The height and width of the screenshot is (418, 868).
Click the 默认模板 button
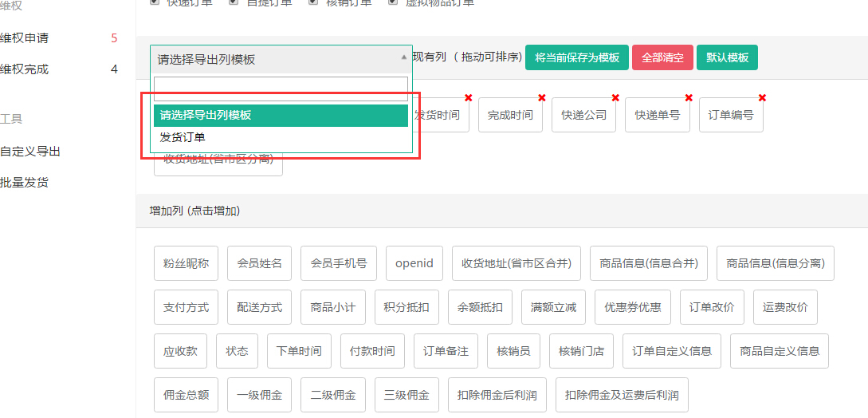tap(727, 58)
